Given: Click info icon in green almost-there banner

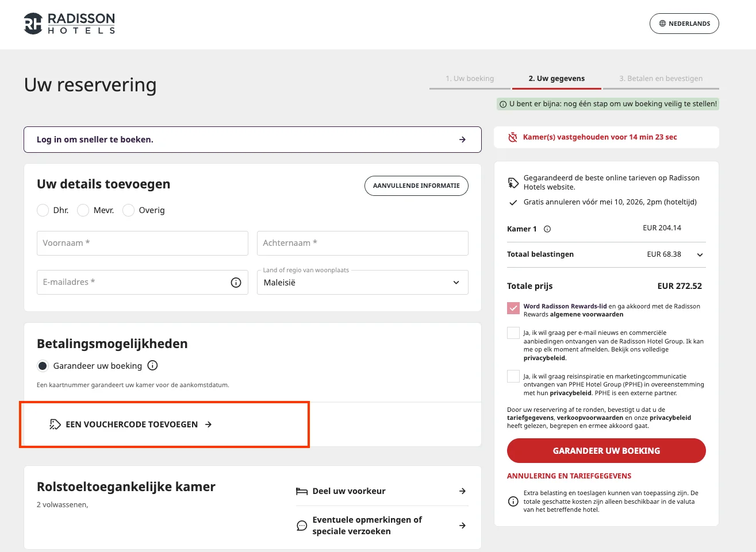Looking at the screenshot, I should 503,104.
